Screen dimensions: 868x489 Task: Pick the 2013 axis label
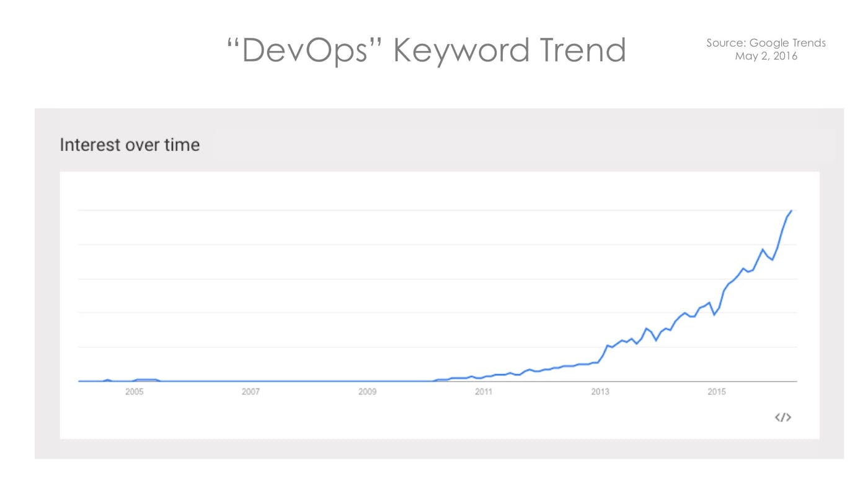pyautogui.click(x=600, y=392)
